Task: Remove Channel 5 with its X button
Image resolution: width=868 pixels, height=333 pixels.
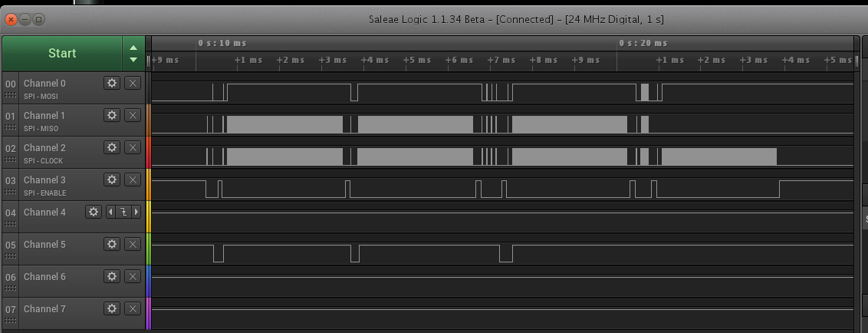Action: 133,244
